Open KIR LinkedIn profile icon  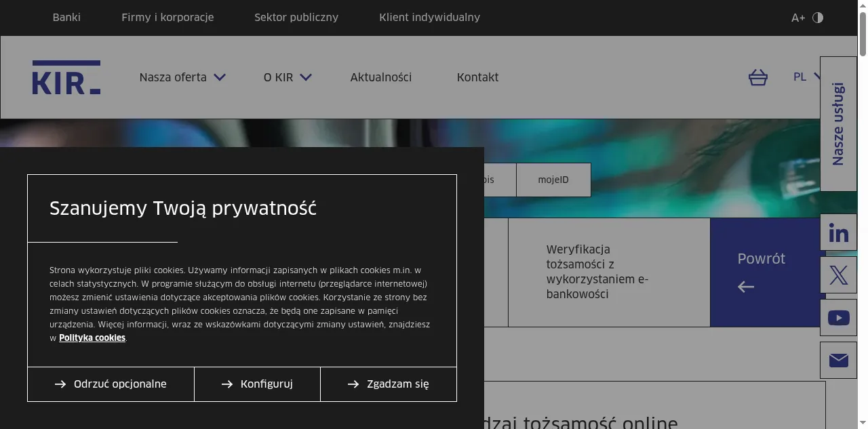[x=839, y=233]
